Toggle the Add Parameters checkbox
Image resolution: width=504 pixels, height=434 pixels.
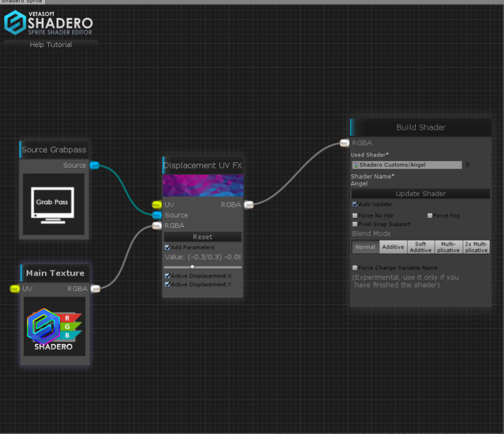point(167,247)
